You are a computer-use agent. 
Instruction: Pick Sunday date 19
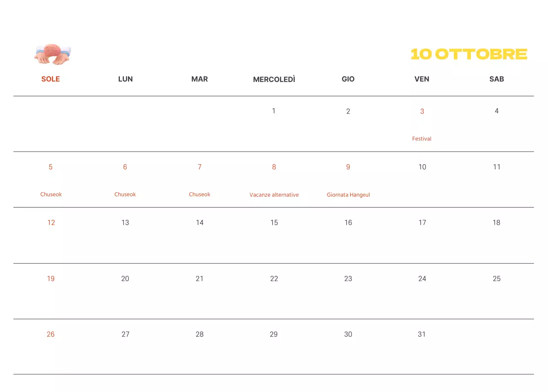51,279
